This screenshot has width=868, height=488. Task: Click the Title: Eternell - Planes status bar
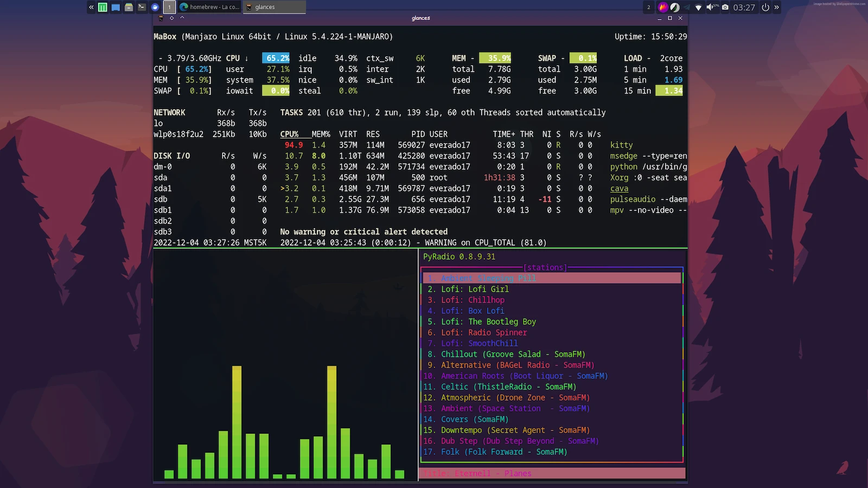coord(552,473)
